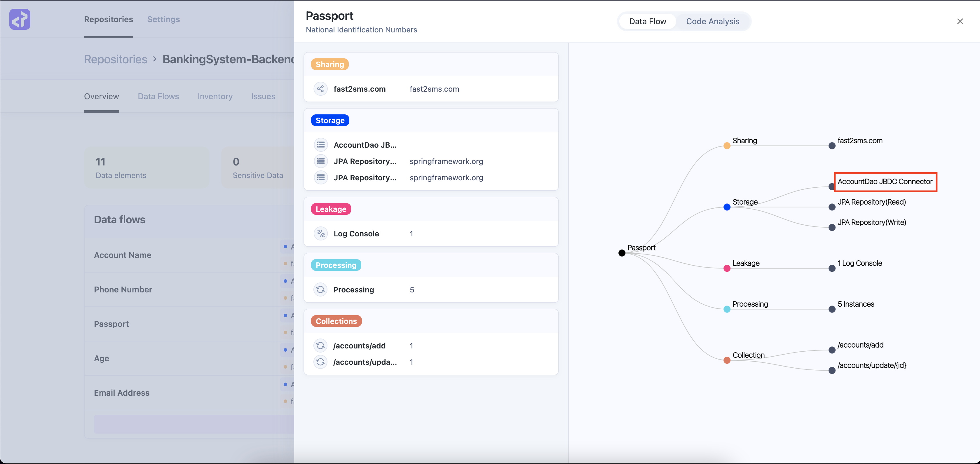The image size is (980, 464).
Task: Open the Issues tab
Action: tap(263, 96)
